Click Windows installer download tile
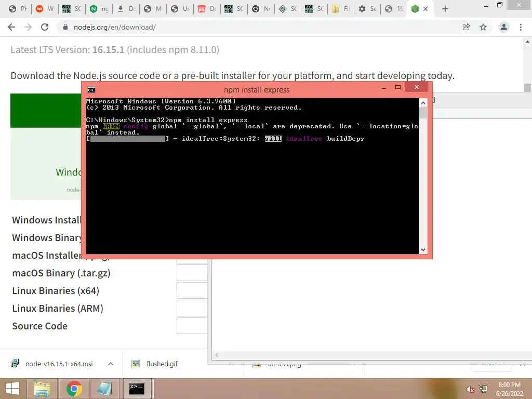The height and width of the screenshot is (399, 532). 46,164
